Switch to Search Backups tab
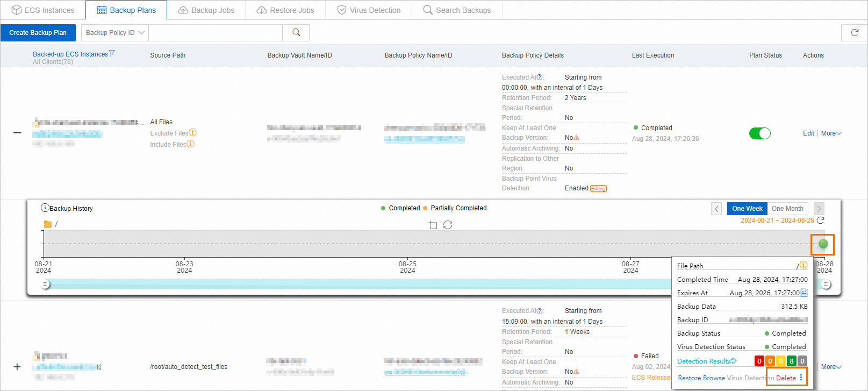Image resolution: width=868 pixels, height=391 pixels. [457, 10]
